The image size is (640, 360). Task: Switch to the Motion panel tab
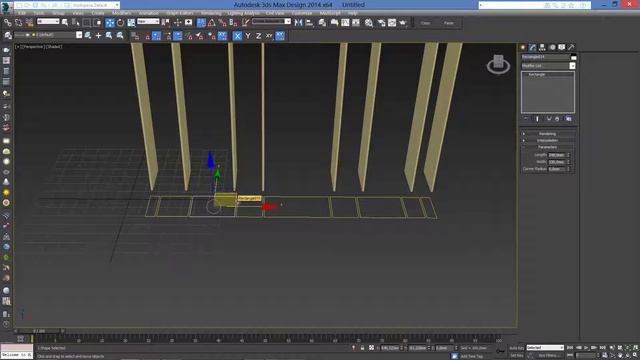pyautogui.click(x=552, y=47)
